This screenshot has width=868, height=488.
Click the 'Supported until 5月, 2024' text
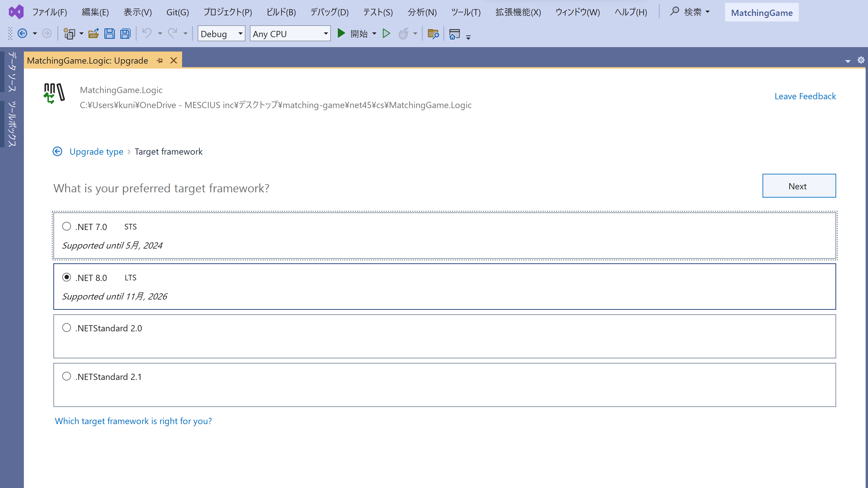pos(112,246)
